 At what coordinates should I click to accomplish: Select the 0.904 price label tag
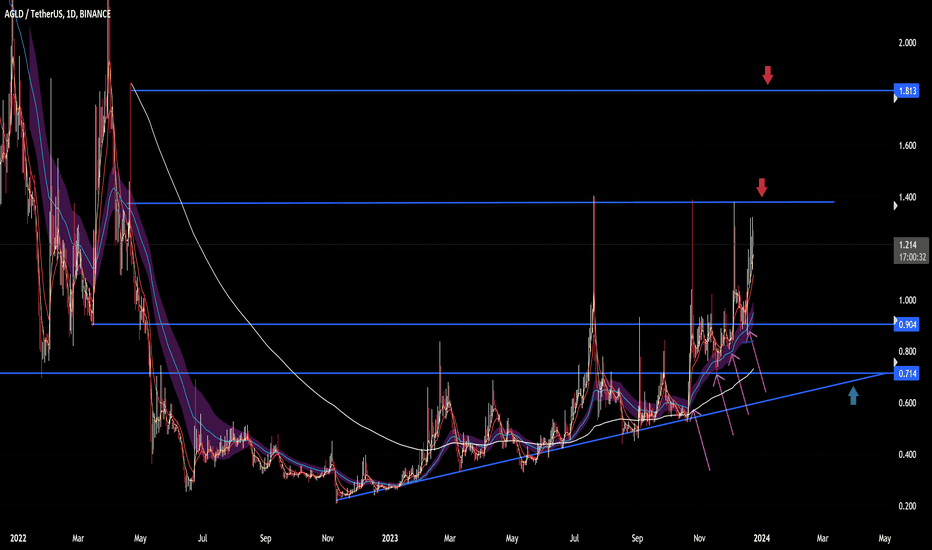pyautogui.click(x=907, y=325)
